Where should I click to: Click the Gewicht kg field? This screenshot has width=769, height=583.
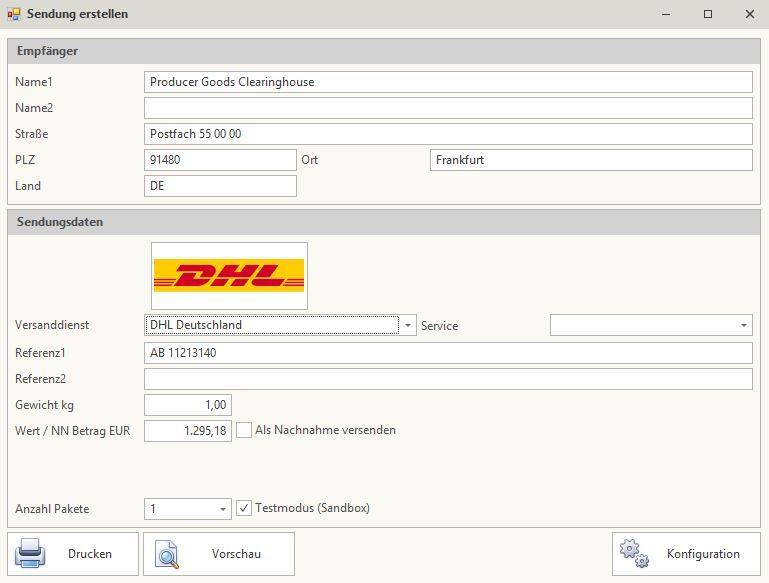click(188, 405)
